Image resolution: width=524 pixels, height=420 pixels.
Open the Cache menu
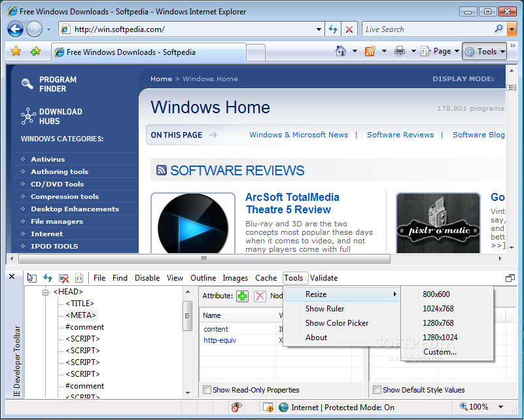click(266, 277)
